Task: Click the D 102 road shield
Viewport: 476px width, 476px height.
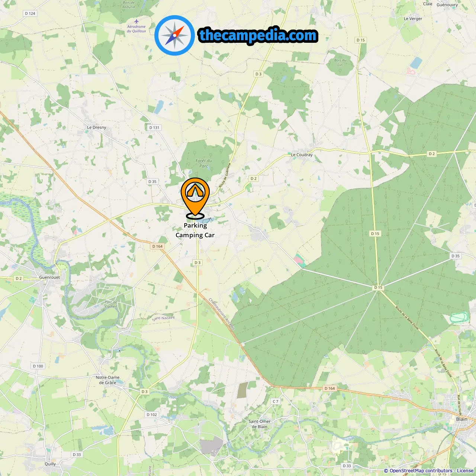Action: click(x=152, y=415)
